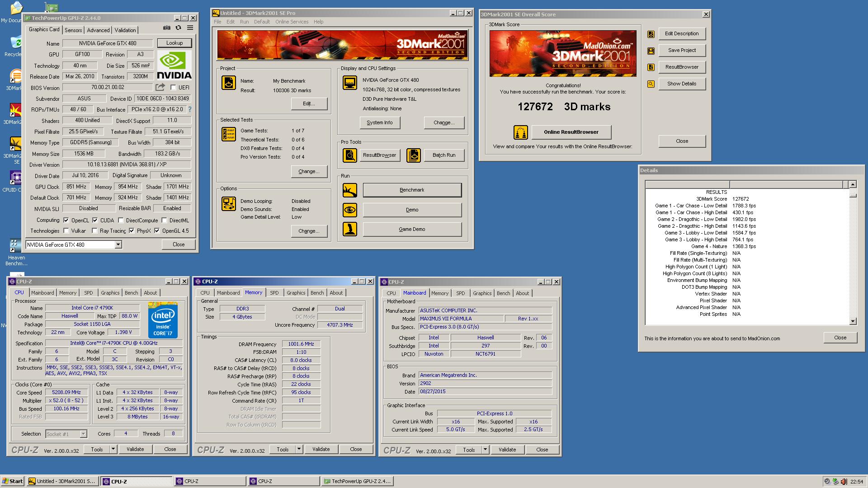This screenshot has width=868, height=488.
Task: Toggle the Ray Tracing checkbox
Action: click(94, 231)
